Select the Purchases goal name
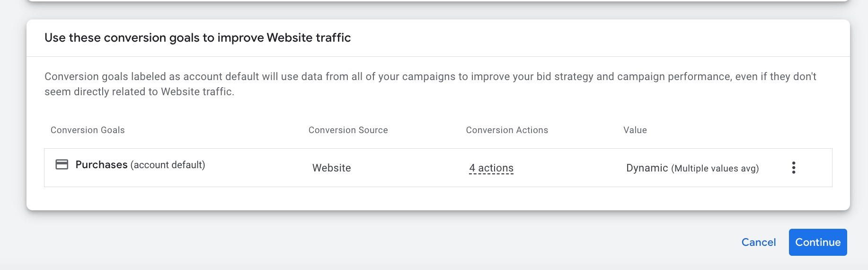 pyautogui.click(x=101, y=164)
